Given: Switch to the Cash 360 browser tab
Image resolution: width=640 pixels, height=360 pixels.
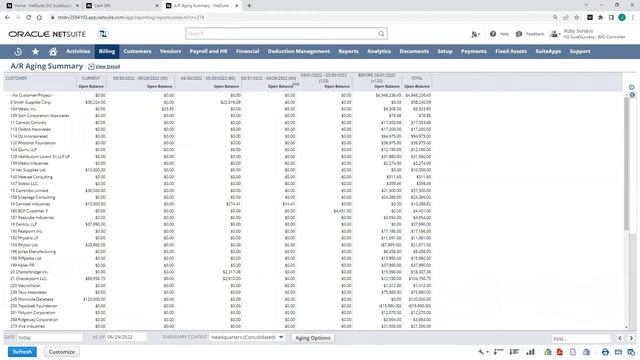Looking at the screenshot, I should pyautogui.click(x=122, y=6).
